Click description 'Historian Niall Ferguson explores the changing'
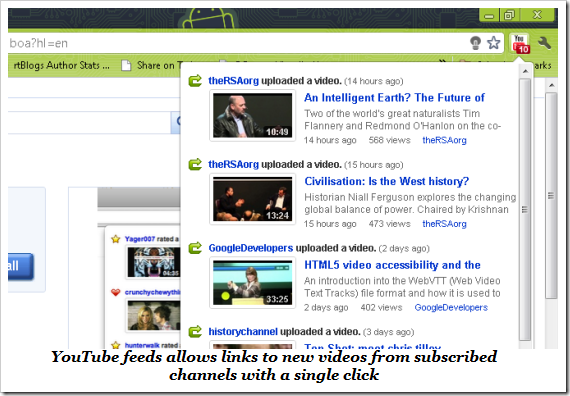 (x=410, y=197)
